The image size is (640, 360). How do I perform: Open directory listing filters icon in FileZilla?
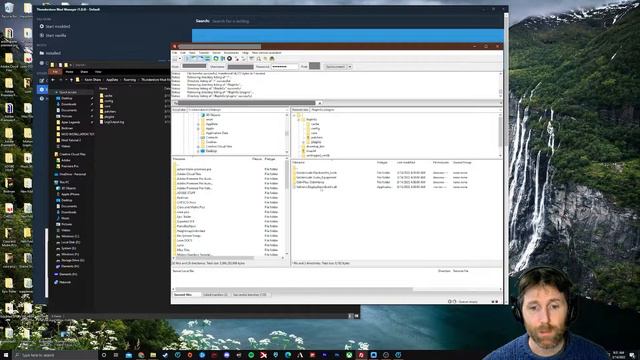coord(252,59)
